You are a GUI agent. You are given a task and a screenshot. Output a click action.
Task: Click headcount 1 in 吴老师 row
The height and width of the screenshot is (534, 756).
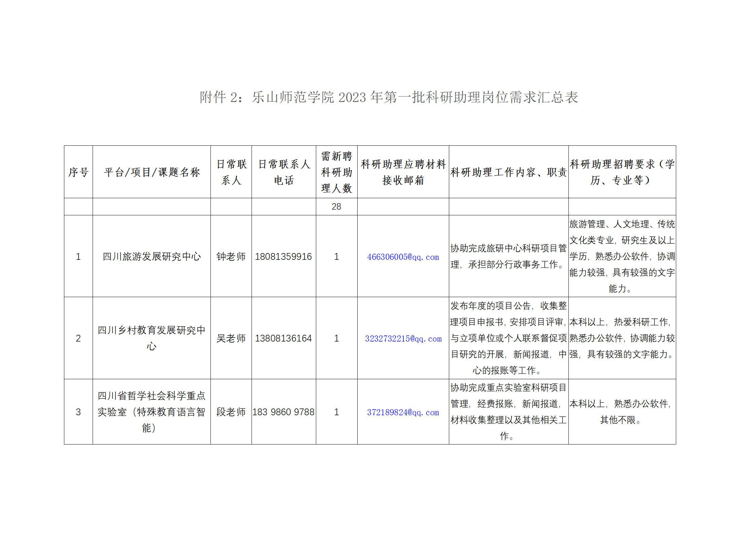pos(336,338)
